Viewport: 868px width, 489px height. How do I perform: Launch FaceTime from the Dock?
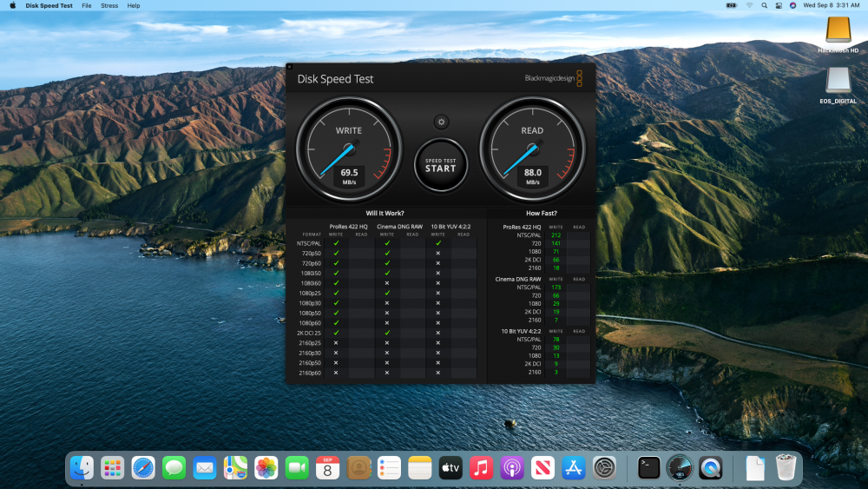297,468
